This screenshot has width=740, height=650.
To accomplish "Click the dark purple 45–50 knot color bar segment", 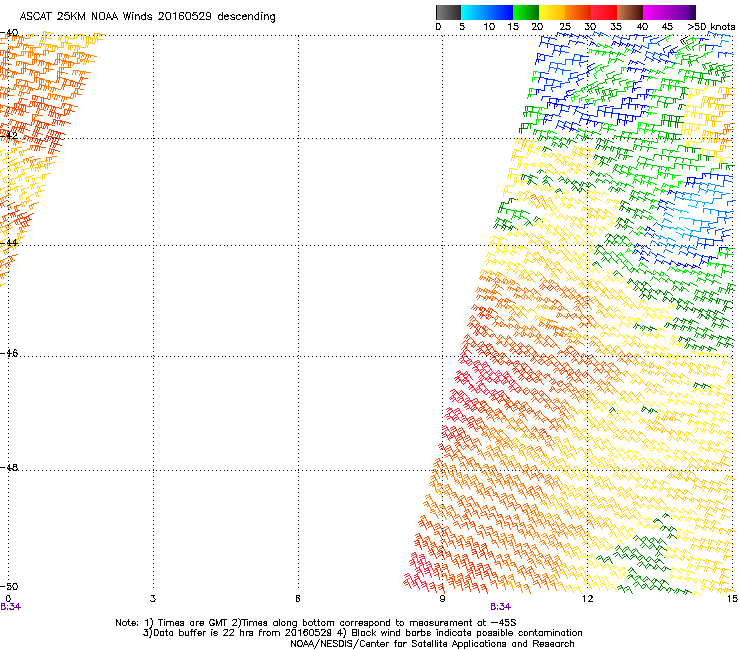I will point(682,12).
